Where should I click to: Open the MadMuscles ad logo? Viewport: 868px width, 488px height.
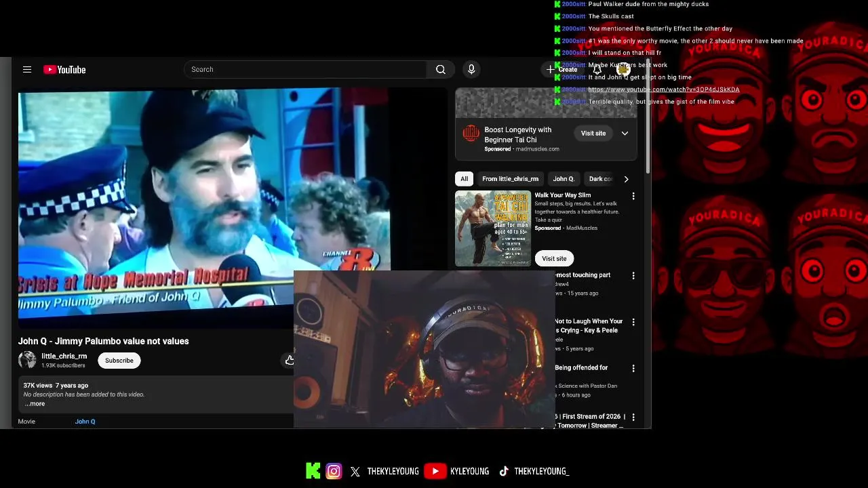[x=471, y=134]
